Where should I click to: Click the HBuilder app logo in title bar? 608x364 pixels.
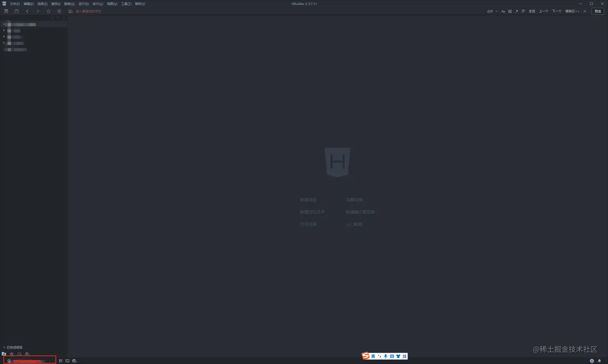pyautogui.click(x=4, y=4)
